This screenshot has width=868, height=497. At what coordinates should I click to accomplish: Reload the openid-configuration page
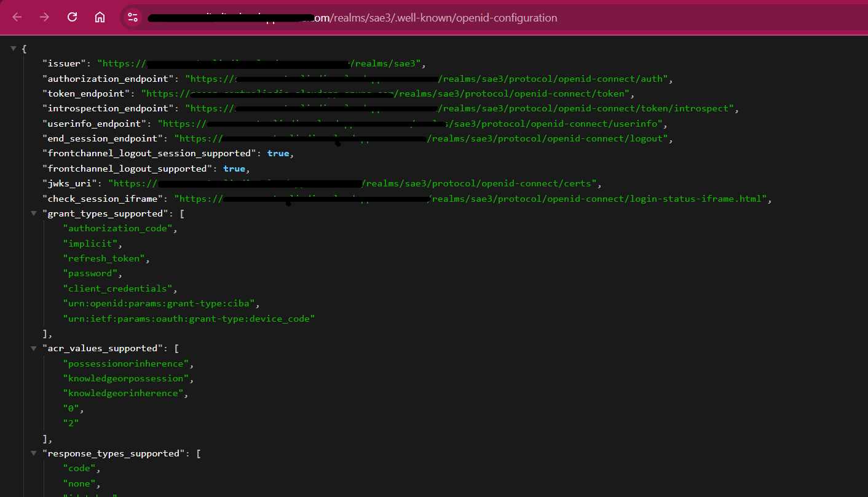(x=72, y=17)
